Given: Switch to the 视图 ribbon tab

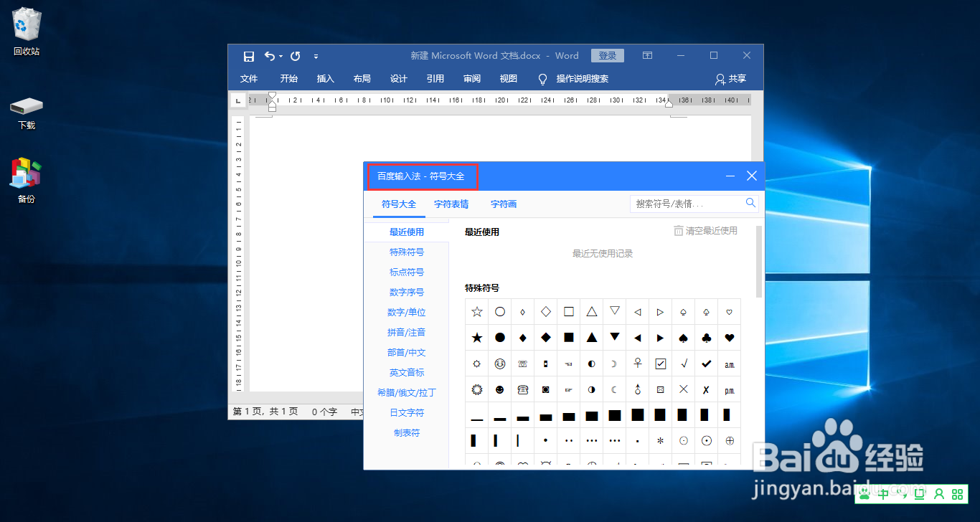Looking at the screenshot, I should tap(509, 79).
